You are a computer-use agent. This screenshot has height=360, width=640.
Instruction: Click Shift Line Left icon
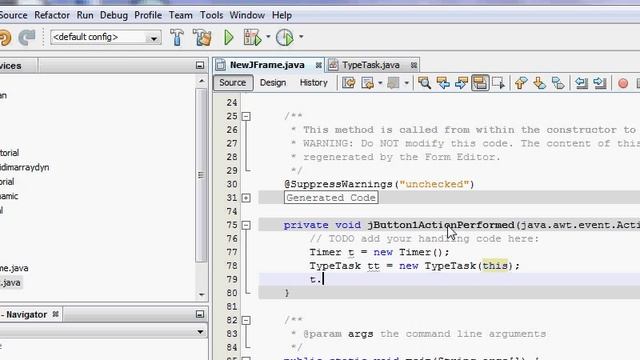(581, 83)
